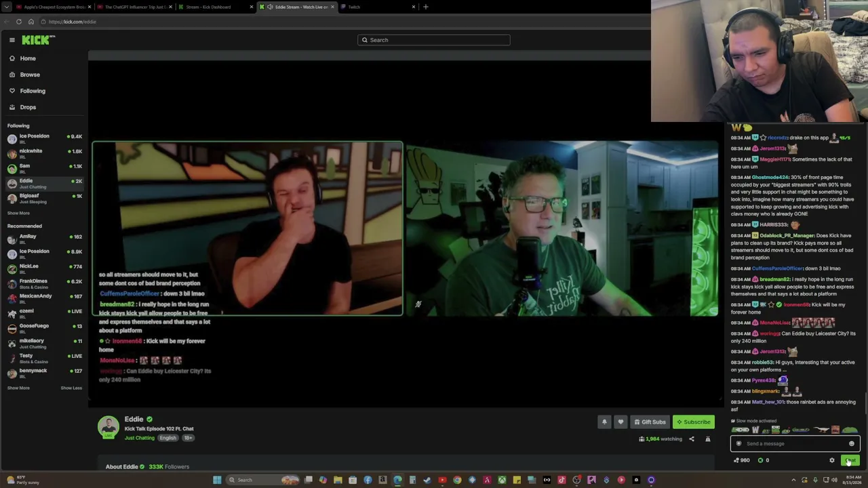Open the Xbox app from taskbar

tap(502, 480)
